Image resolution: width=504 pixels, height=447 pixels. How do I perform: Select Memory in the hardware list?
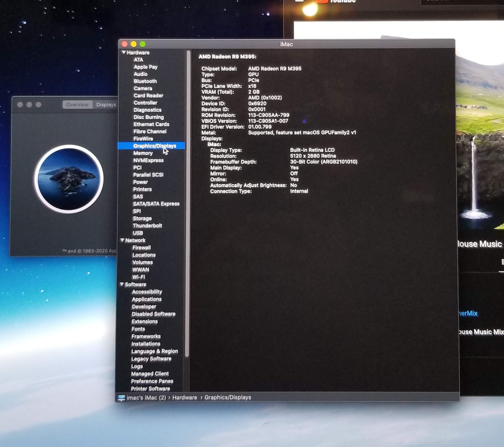143,153
